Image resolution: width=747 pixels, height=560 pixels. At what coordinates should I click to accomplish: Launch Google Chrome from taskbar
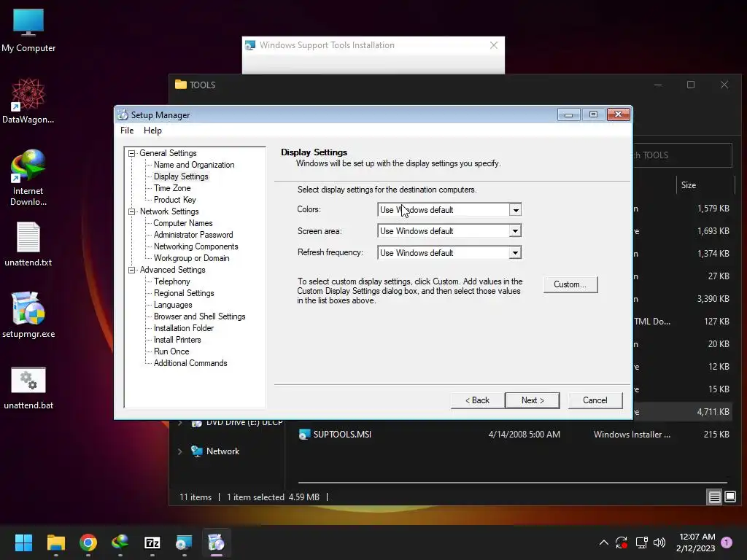[88, 542]
